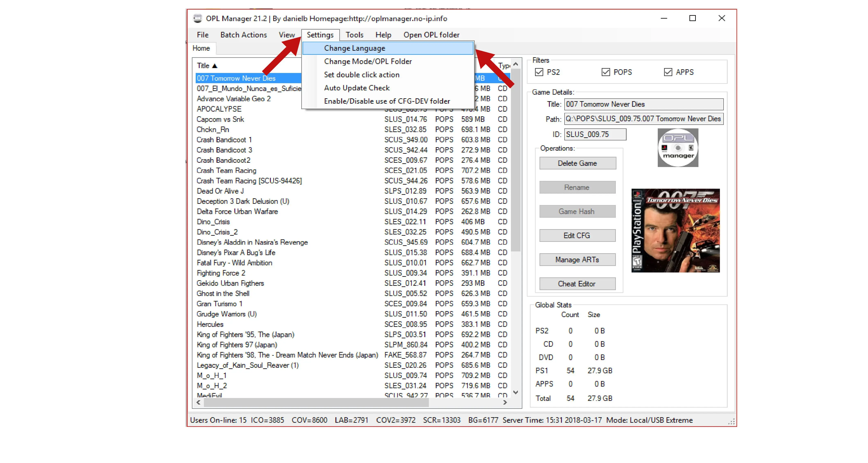
Task: Close the OPL Manager window
Action: point(721,18)
